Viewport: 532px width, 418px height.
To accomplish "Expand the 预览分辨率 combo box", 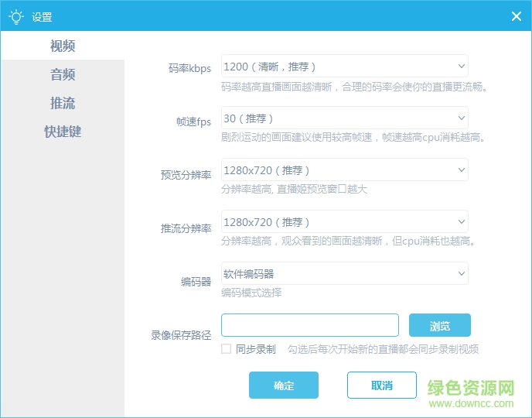I will tap(344, 170).
